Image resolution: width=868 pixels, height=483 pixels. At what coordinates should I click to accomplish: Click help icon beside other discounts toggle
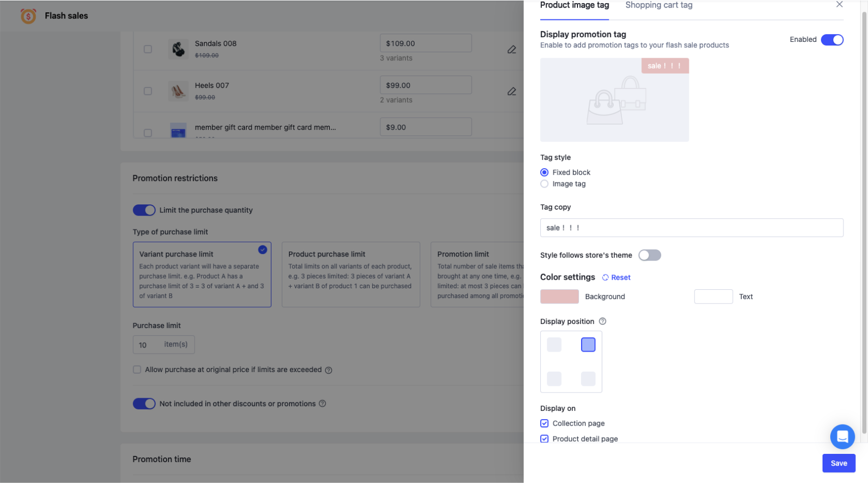(323, 404)
